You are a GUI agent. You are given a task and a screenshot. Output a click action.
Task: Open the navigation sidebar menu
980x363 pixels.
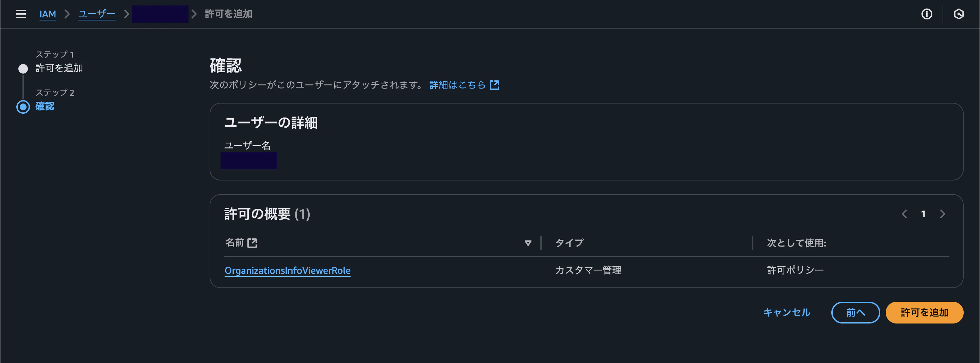(x=21, y=14)
